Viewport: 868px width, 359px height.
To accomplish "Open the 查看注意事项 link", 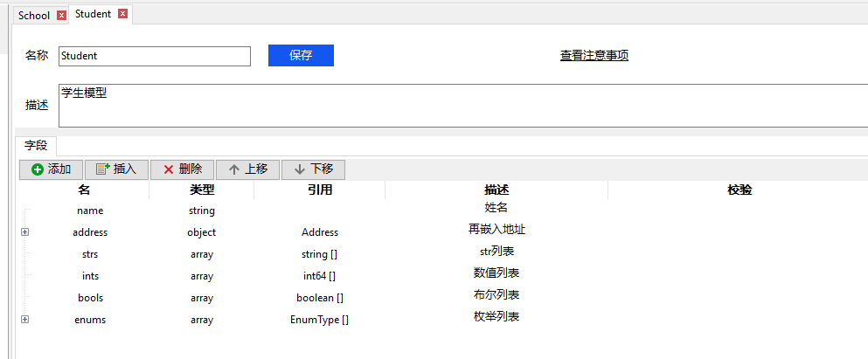I will [594, 55].
